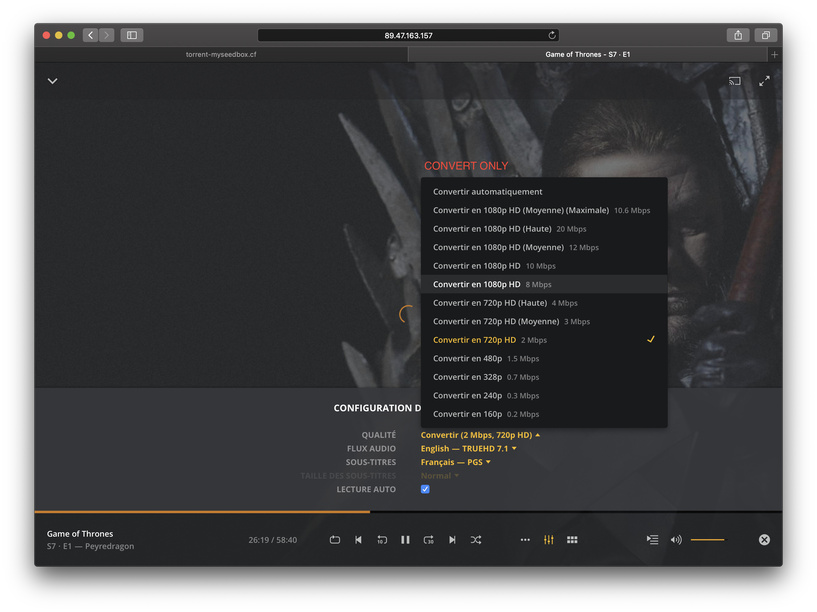Skip to the previous track
The width and height of the screenshot is (817, 612).
pos(358,540)
